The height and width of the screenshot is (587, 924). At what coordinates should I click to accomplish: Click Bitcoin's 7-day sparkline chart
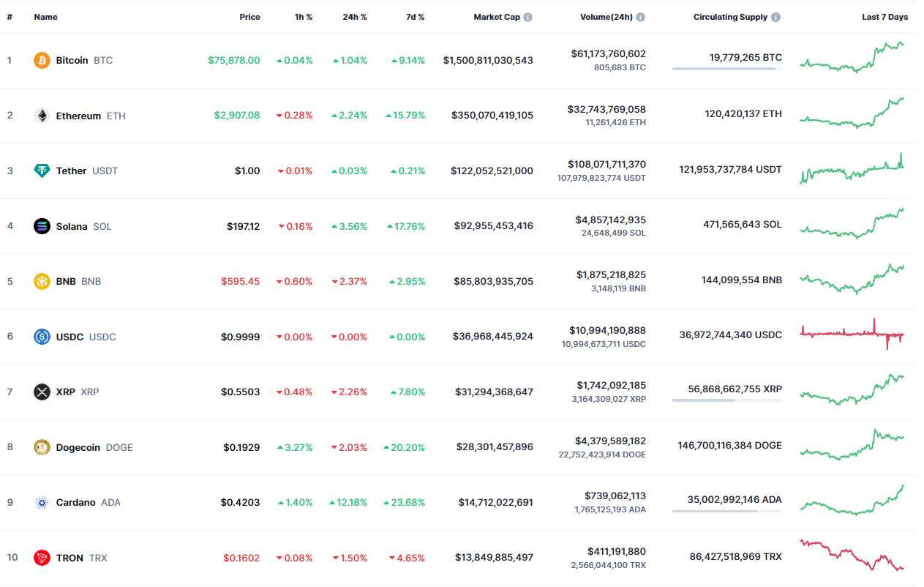click(x=852, y=57)
